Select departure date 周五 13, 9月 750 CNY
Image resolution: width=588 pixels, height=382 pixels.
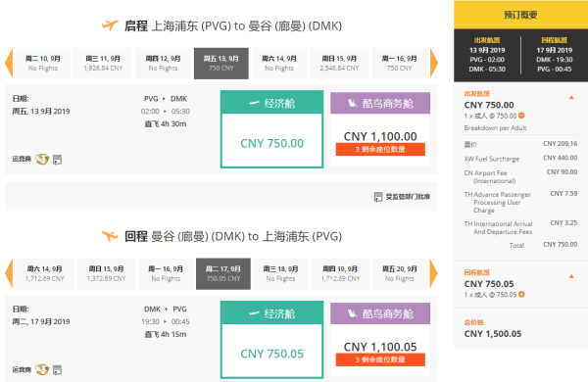coord(221,64)
